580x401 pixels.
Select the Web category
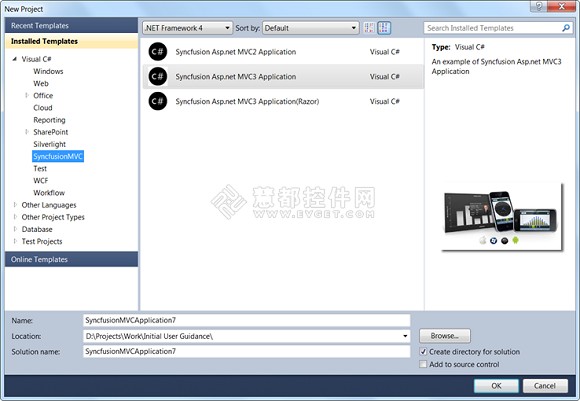coord(41,83)
